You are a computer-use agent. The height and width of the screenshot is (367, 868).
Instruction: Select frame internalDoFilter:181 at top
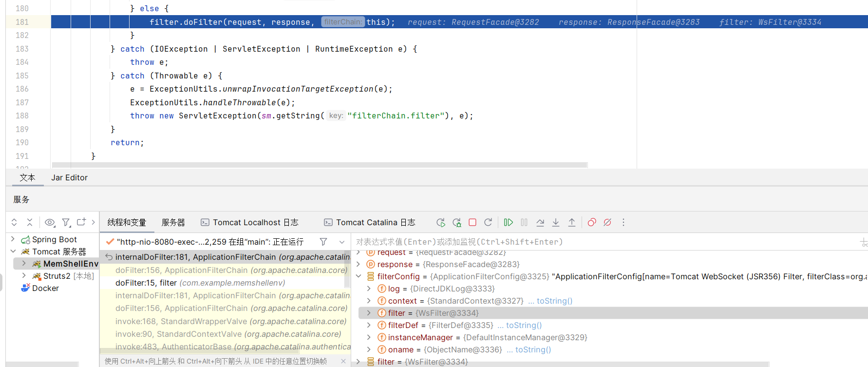(x=226, y=257)
